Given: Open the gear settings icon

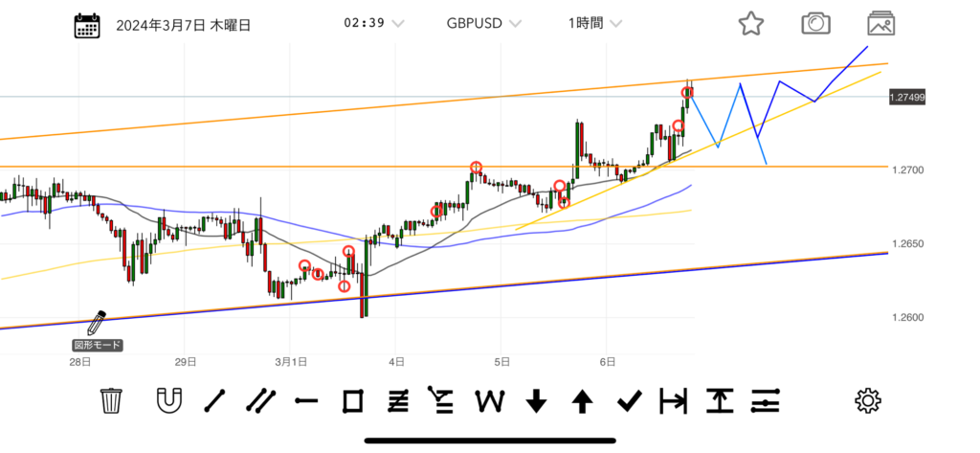Looking at the screenshot, I should 867,400.
